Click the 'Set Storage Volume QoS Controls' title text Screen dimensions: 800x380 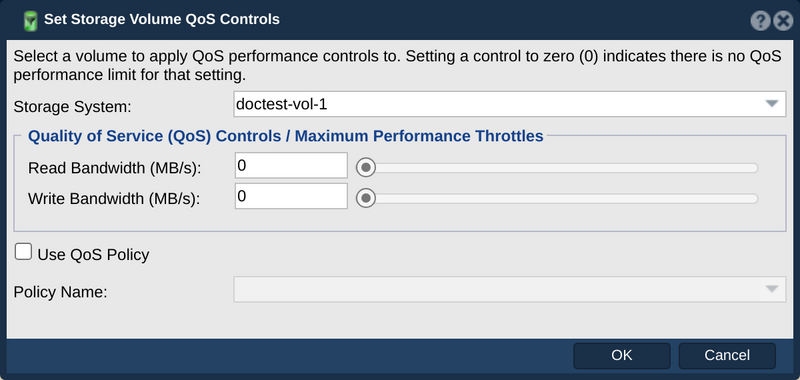tap(162, 19)
